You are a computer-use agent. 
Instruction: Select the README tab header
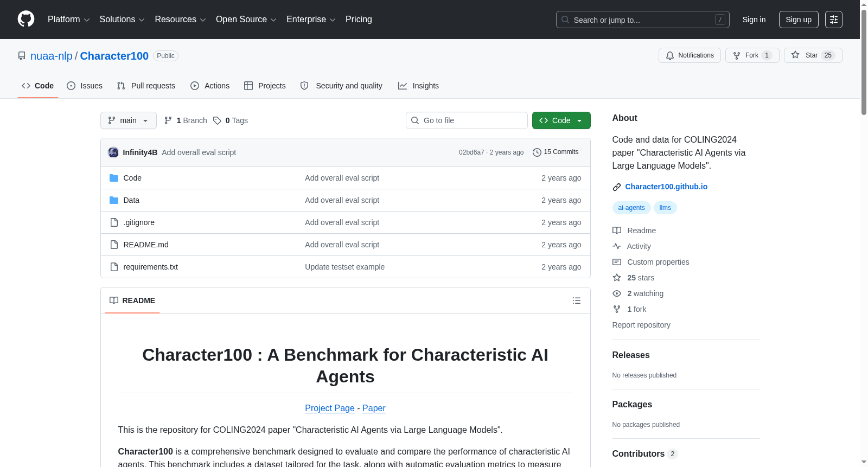point(132,300)
